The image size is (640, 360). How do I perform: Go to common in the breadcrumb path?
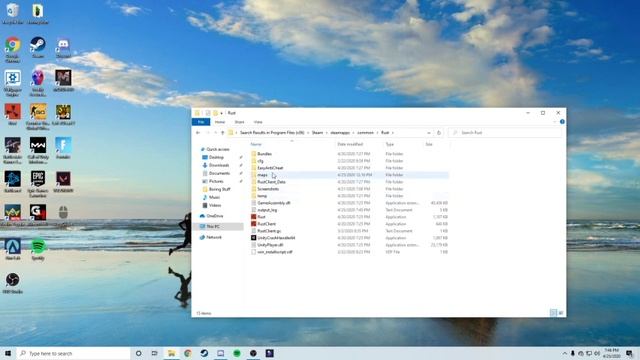pos(365,133)
